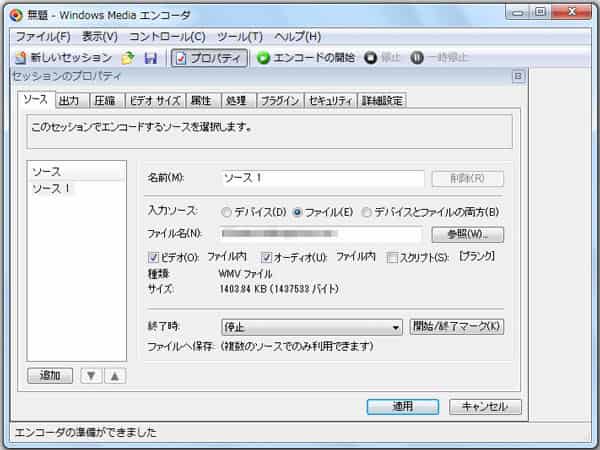Click the ソース column header in the list

77,172
